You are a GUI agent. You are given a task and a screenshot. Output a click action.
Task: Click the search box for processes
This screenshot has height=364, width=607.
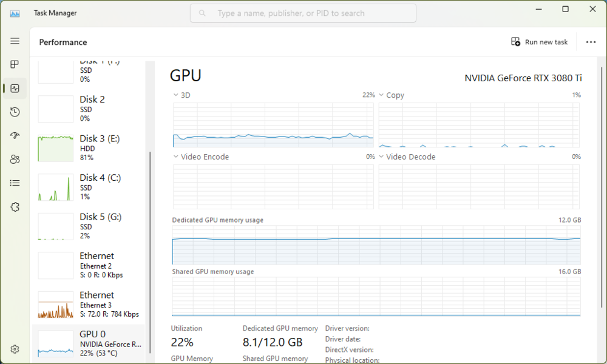click(303, 13)
